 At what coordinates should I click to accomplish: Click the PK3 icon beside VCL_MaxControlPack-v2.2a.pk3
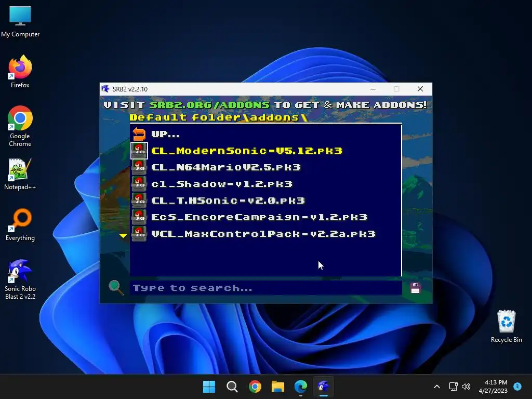139,234
